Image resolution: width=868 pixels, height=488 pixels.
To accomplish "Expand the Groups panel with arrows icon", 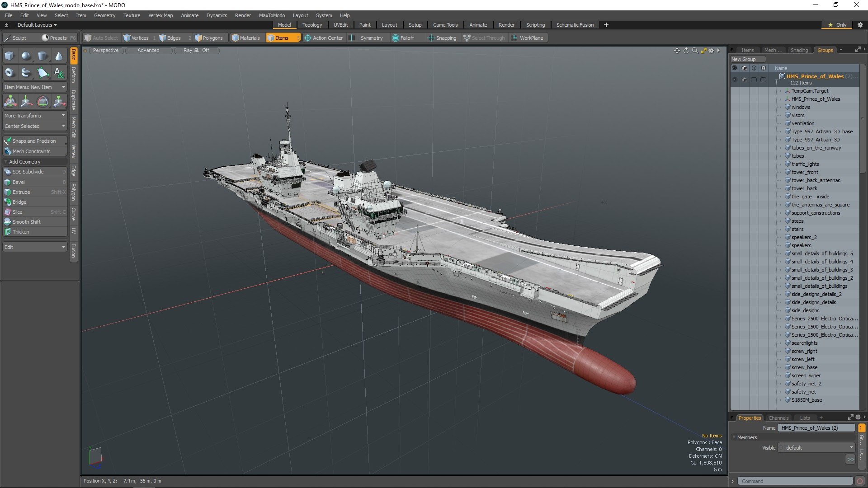I will [858, 50].
